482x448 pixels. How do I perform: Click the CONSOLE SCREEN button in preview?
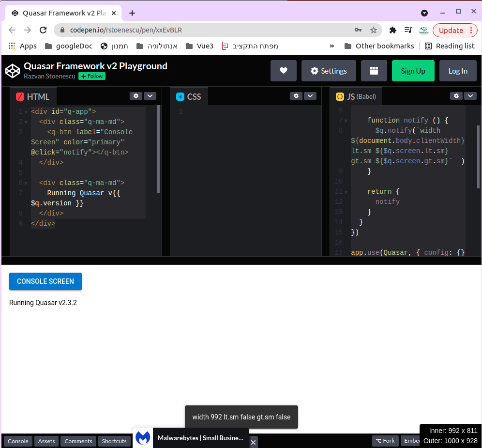tap(45, 281)
